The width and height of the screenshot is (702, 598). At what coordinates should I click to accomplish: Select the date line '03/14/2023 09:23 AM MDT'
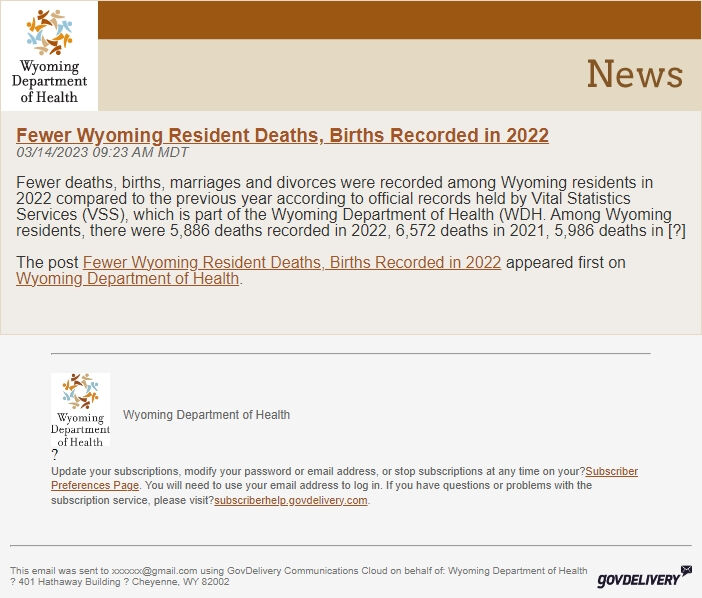coord(102,152)
